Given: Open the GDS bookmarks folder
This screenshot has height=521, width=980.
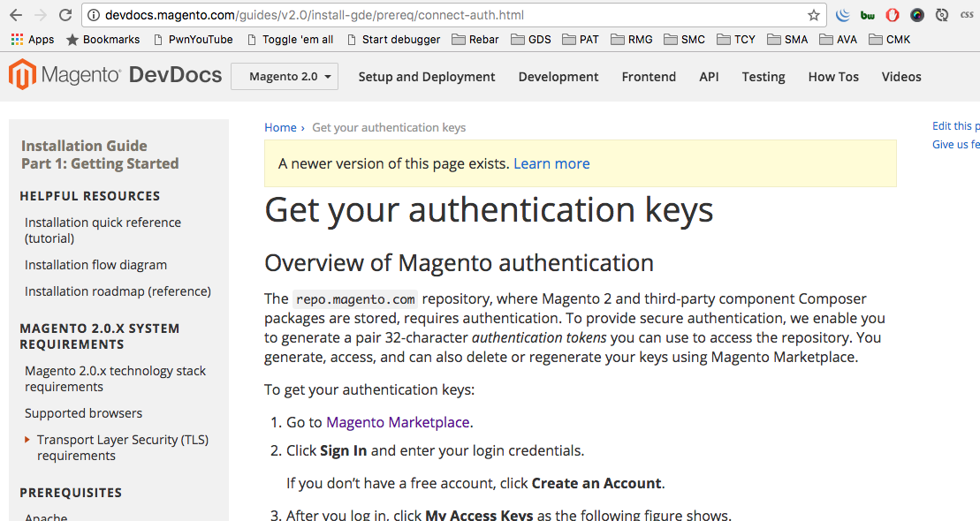Looking at the screenshot, I should pos(531,40).
